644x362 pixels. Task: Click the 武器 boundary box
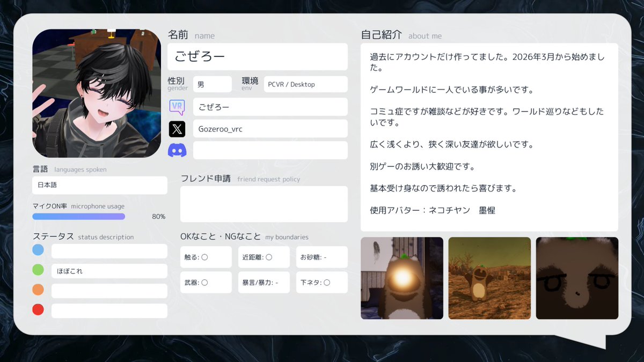206,282
